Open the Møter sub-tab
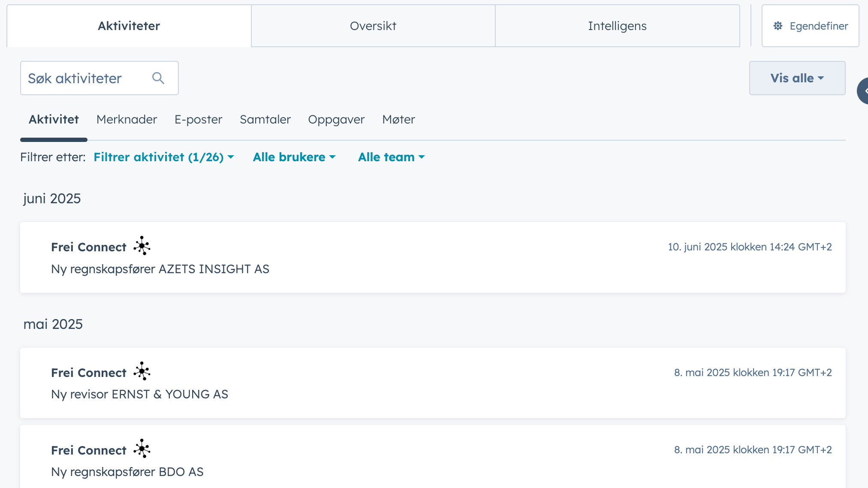This screenshot has height=488, width=868. [398, 119]
